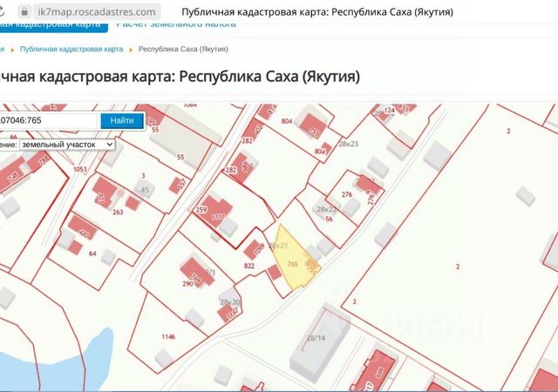Click the address label 28к20
The height and width of the screenshot is (392, 558).
coord(230,302)
